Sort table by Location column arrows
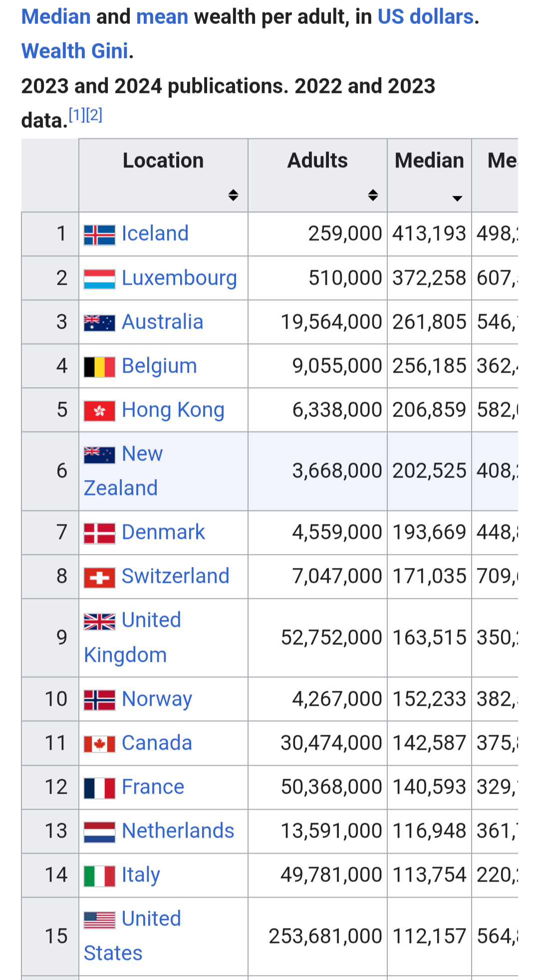 233,195
